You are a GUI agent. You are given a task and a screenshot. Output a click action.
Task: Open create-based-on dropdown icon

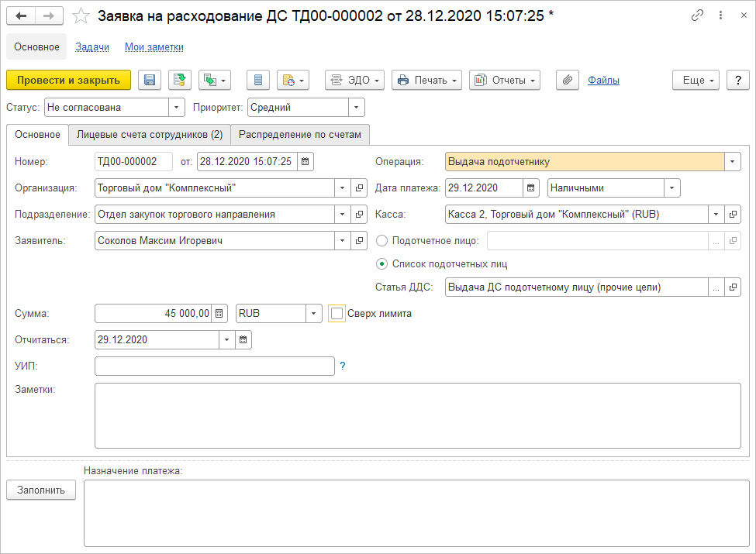click(215, 80)
